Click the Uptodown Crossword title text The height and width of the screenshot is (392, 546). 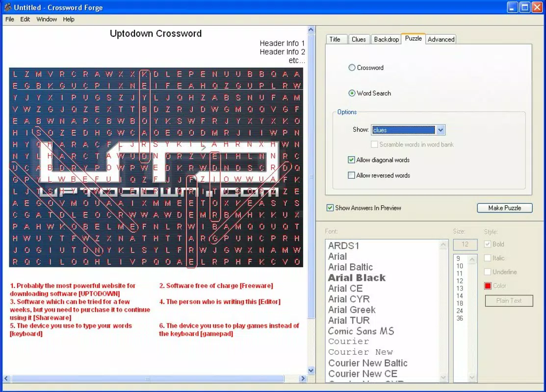(x=156, y=33)
